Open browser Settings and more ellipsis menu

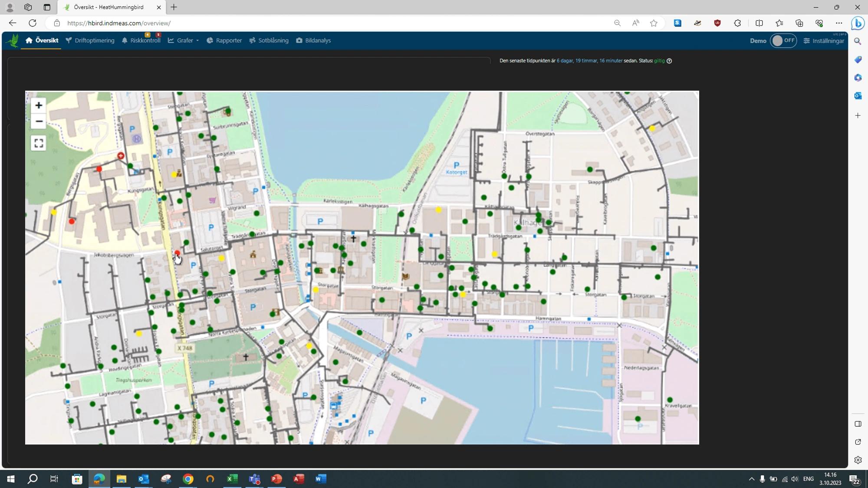click(x=839, y=23)
